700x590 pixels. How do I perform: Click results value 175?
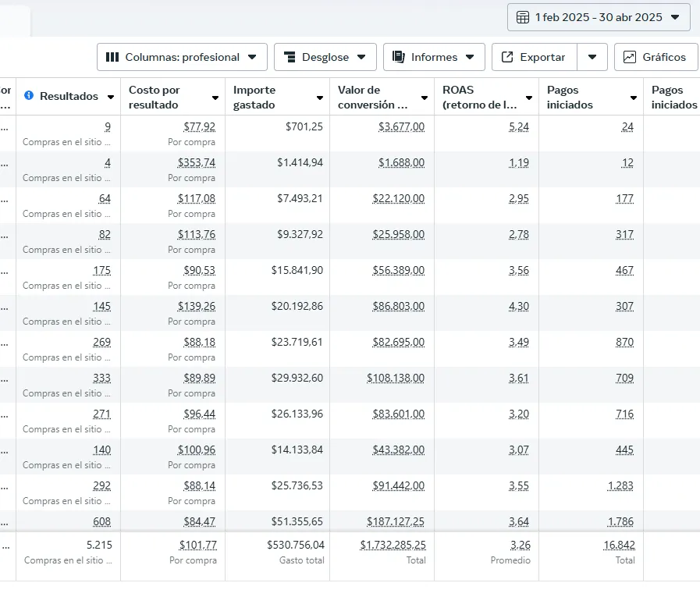(x=101, y=271)
